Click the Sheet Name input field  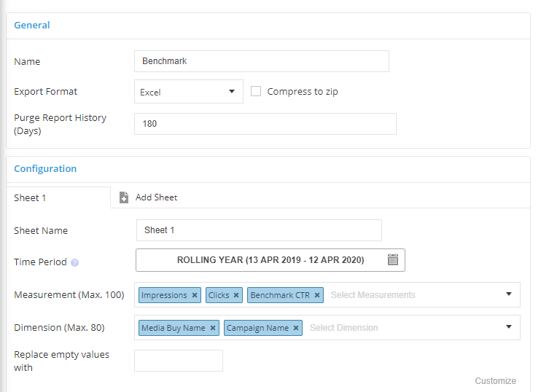tap(259, 230)
